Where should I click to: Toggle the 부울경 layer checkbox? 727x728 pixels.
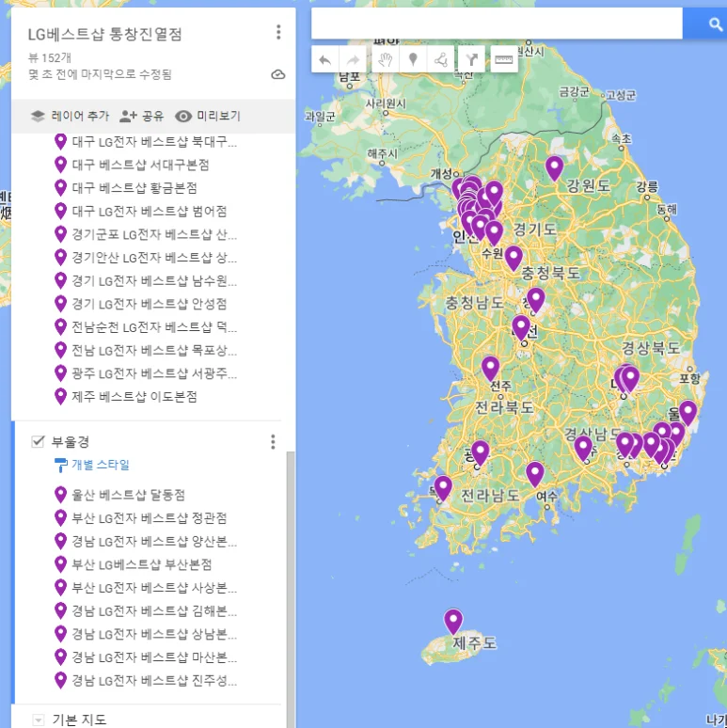click(x=38, y=441)
